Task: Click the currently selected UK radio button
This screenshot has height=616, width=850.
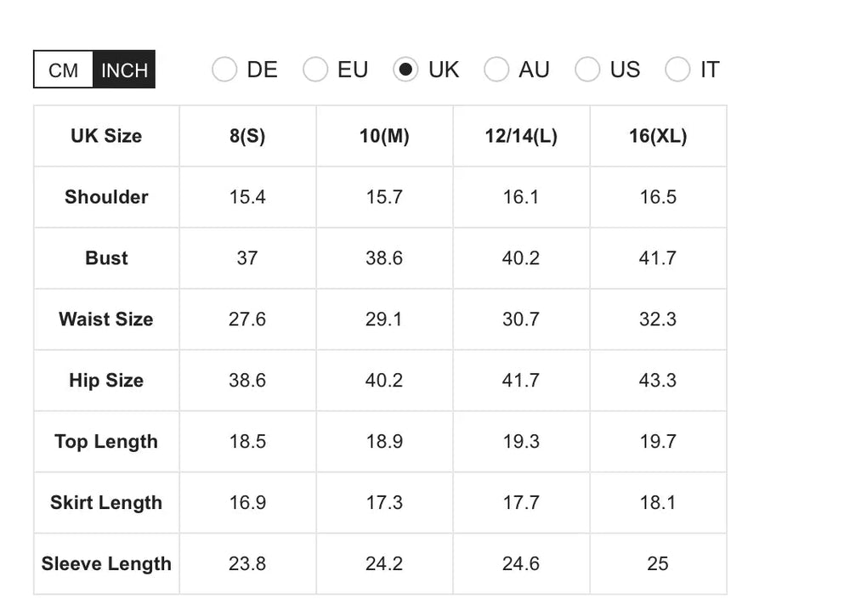Action: pyautogui.click(x=405, y=70)
